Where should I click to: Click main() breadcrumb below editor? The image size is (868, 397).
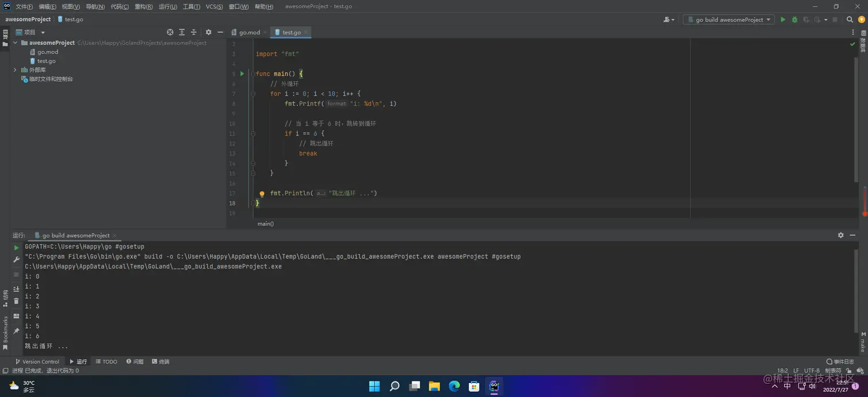265,224
